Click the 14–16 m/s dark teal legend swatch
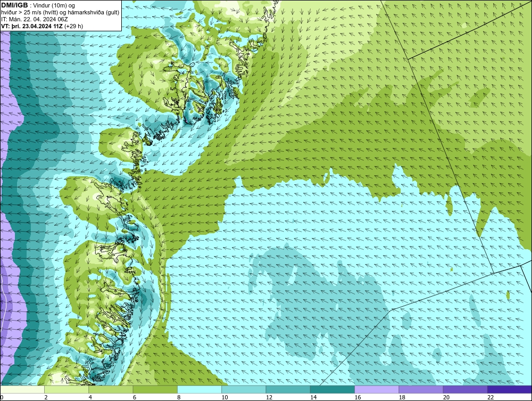This screenshot has height=401, width=532. pyautogui.click(x=332, y=389)
